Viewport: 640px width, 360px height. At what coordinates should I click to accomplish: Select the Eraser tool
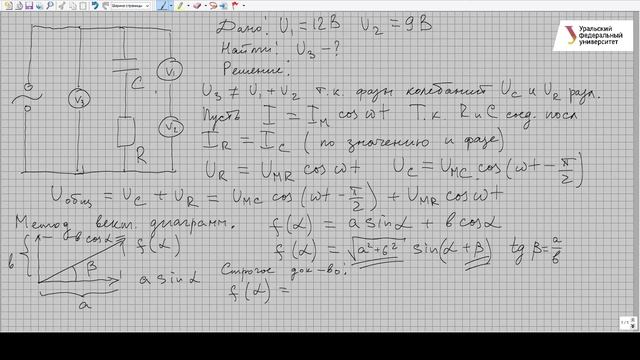pos(197,6)
